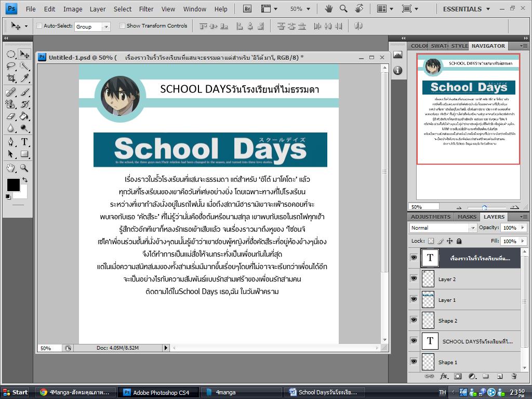Hide the Layer 1 layer
Screen dimensions: 532x399
click(x=414, y=299)
